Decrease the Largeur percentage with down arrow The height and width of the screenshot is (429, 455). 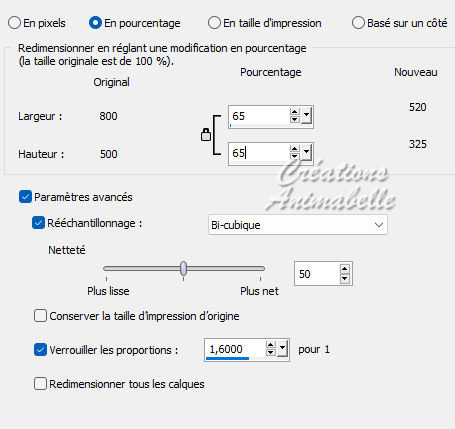point(294,119)
